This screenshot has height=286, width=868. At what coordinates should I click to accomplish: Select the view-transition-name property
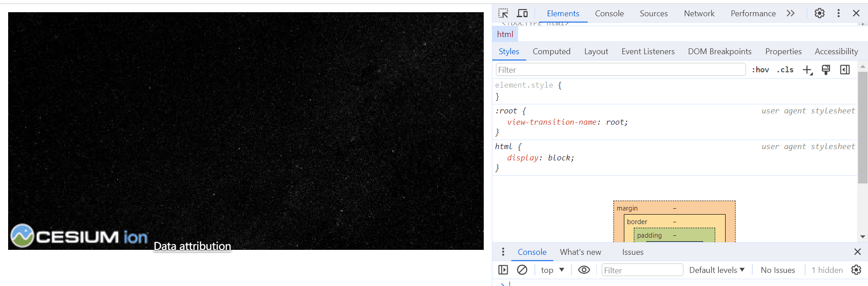tap(552, 122)
